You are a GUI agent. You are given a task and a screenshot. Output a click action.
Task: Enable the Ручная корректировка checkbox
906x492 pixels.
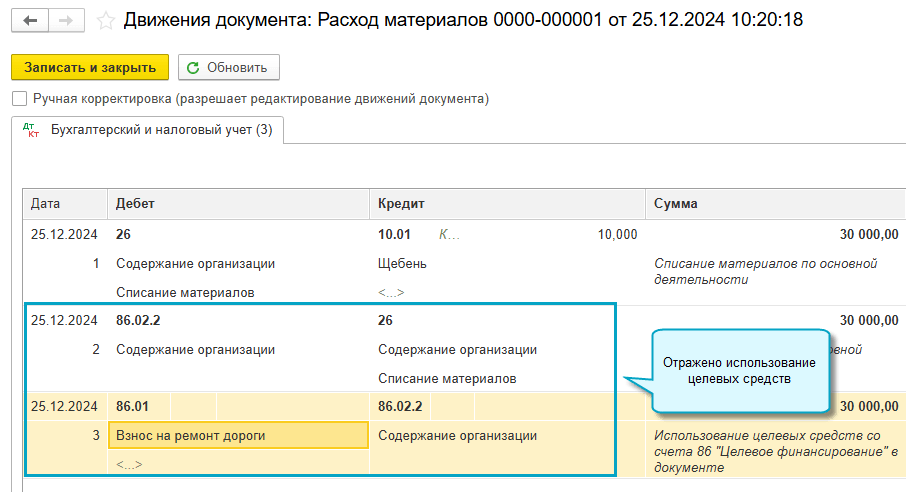point(19,99)
